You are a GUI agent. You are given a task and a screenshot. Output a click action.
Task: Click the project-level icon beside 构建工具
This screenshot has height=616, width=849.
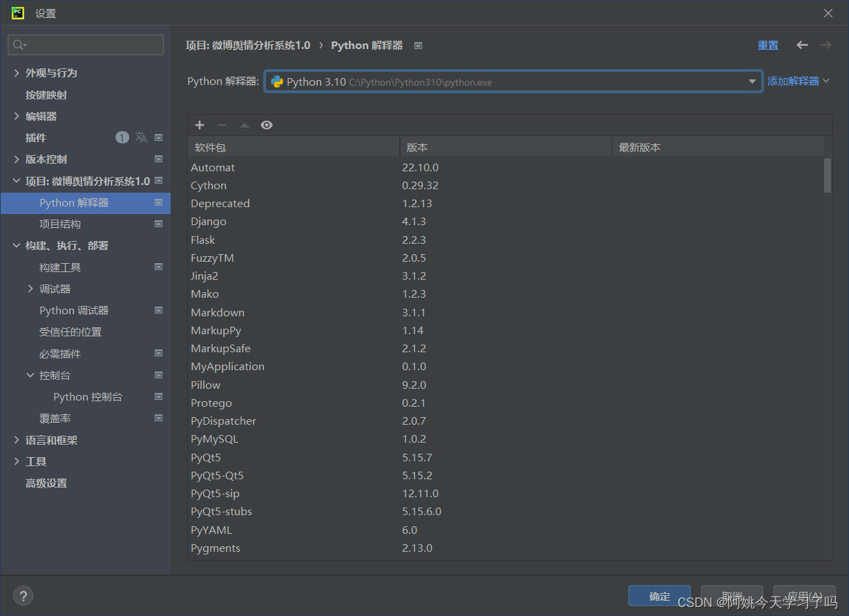158,267
